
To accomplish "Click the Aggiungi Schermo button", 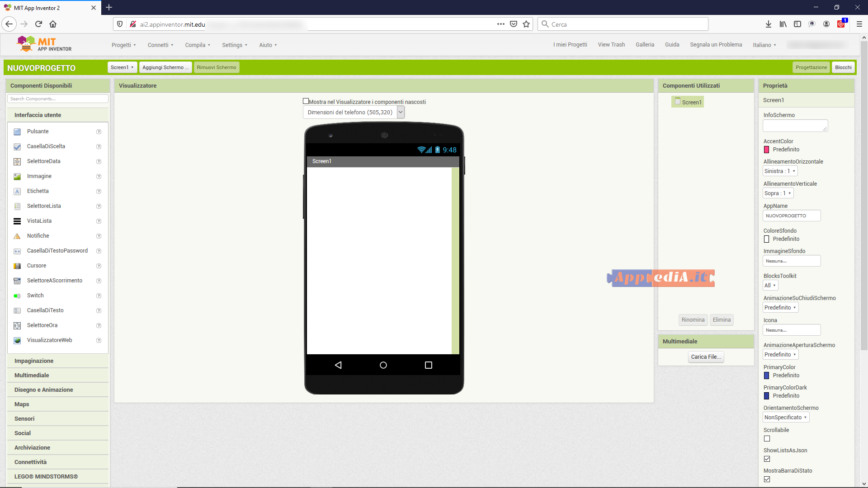I will click(165, 67).
